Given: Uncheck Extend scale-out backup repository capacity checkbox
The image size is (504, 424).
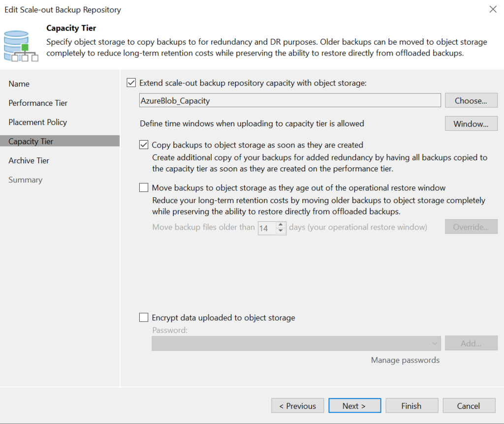Looking at the screenshot, I should pos(131,83).
